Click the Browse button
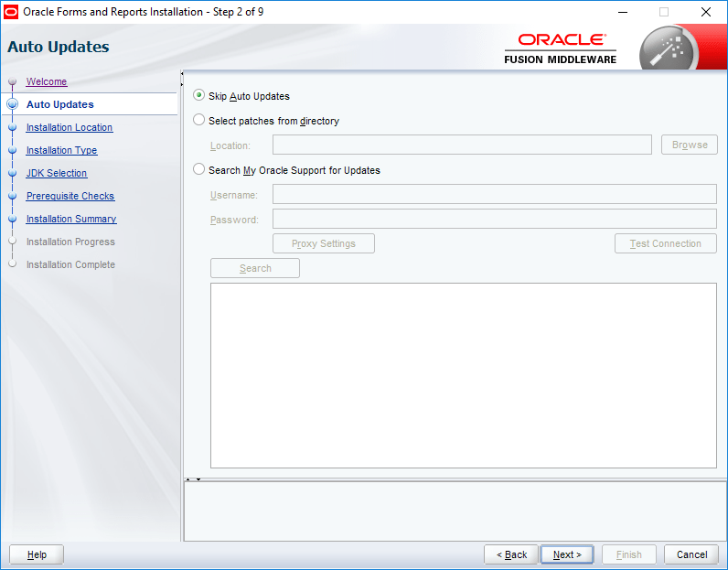 690,145
